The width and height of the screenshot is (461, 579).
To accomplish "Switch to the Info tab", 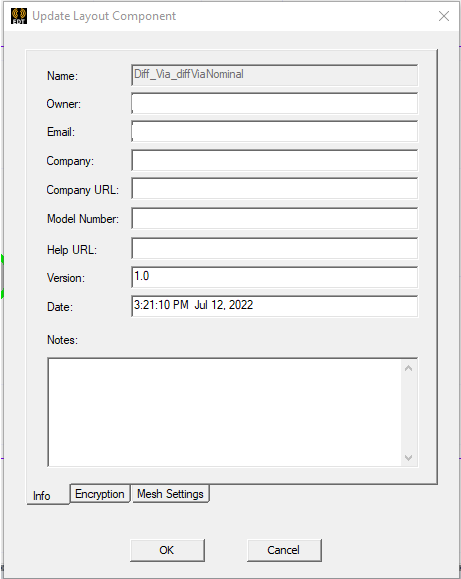I will click(48, 495).
